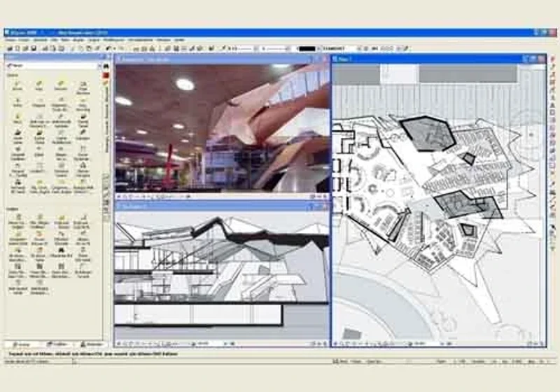The width and height of the screenshot is (560, 392).
Task: Click the text field right of black color swatch
Action: click(339, 48)
